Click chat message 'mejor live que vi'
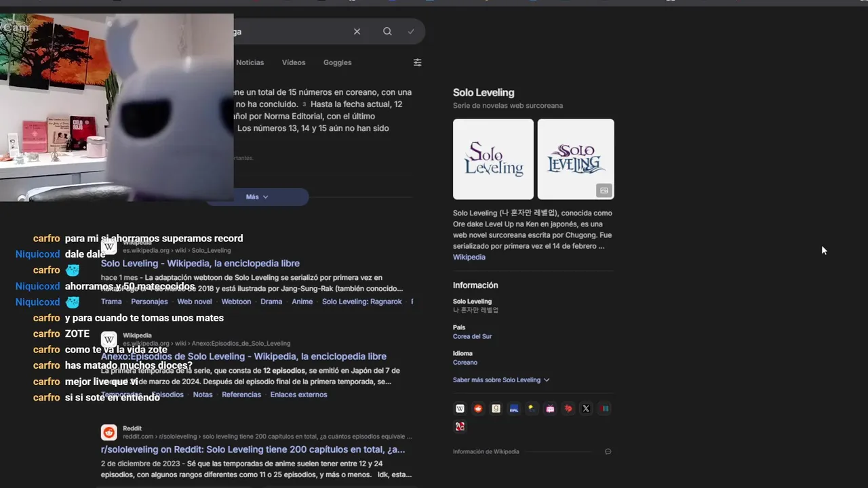 (x=102, y=382)
